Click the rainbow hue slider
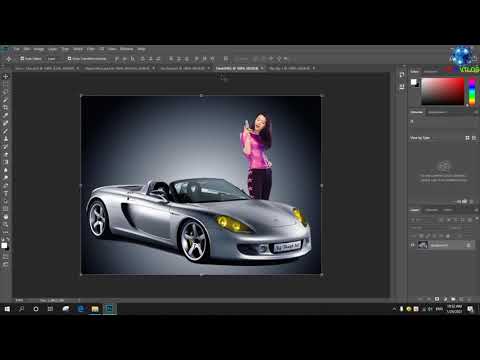This screenshot has width=480, height=360. click(472, 91)
